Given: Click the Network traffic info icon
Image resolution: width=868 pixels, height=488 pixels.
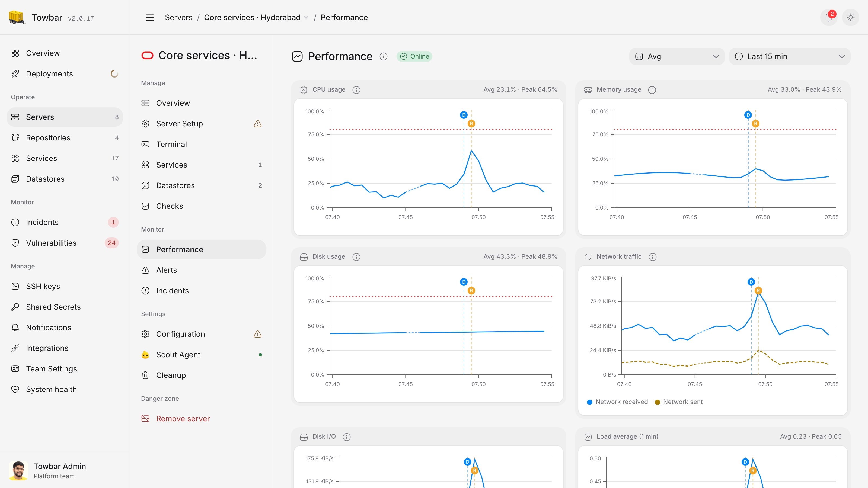Looking at the screenshot, I should (652, 257).
